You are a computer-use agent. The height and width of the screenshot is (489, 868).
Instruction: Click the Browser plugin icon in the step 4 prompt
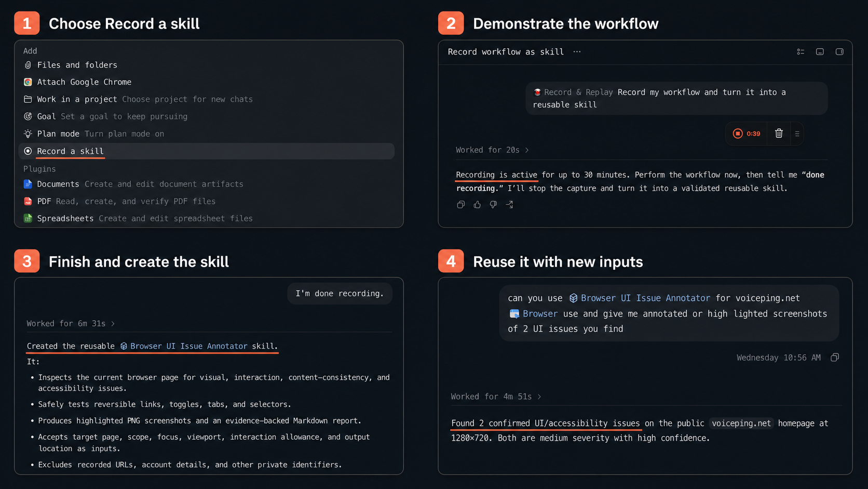tap(514, 314)
